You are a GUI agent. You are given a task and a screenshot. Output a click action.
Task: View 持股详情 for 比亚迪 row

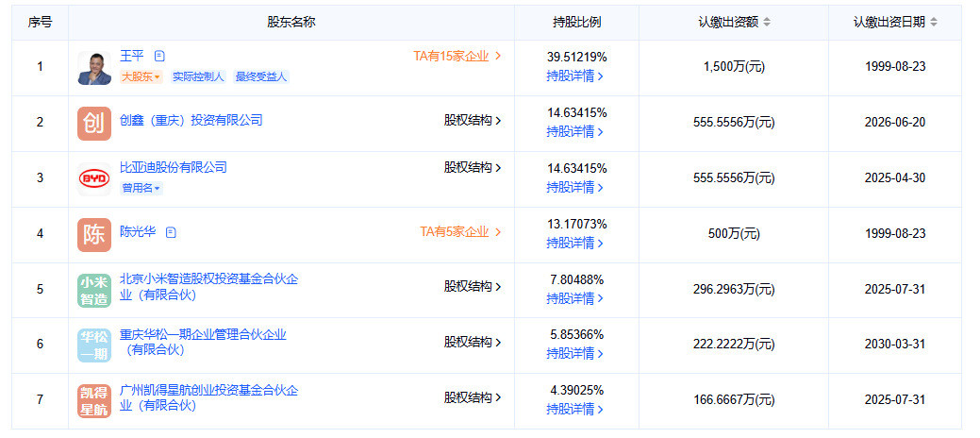tap(575, 187)
